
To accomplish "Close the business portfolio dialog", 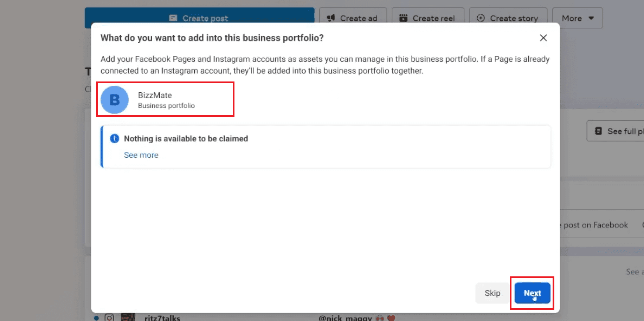I will click(x=543, y=38).
